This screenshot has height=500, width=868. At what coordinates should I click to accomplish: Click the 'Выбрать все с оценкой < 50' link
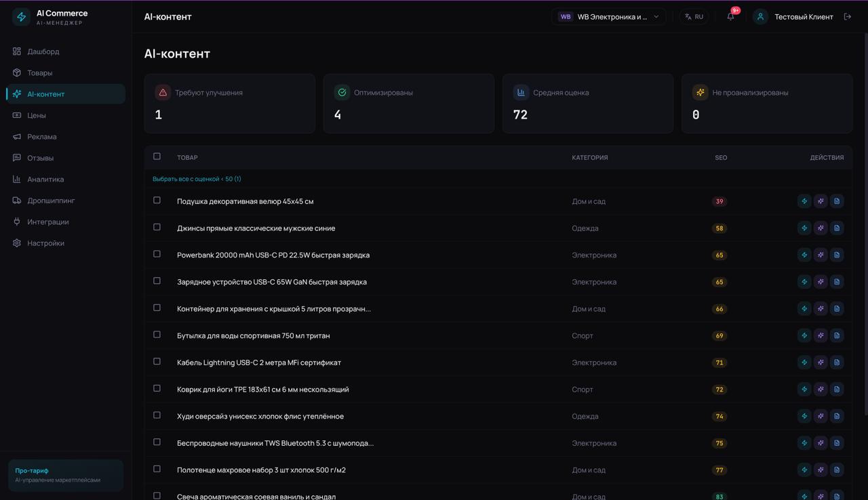[197, 179]
